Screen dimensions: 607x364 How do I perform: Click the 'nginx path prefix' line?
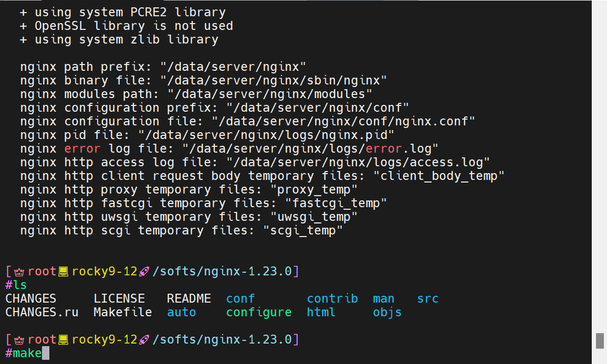point(163,67)
